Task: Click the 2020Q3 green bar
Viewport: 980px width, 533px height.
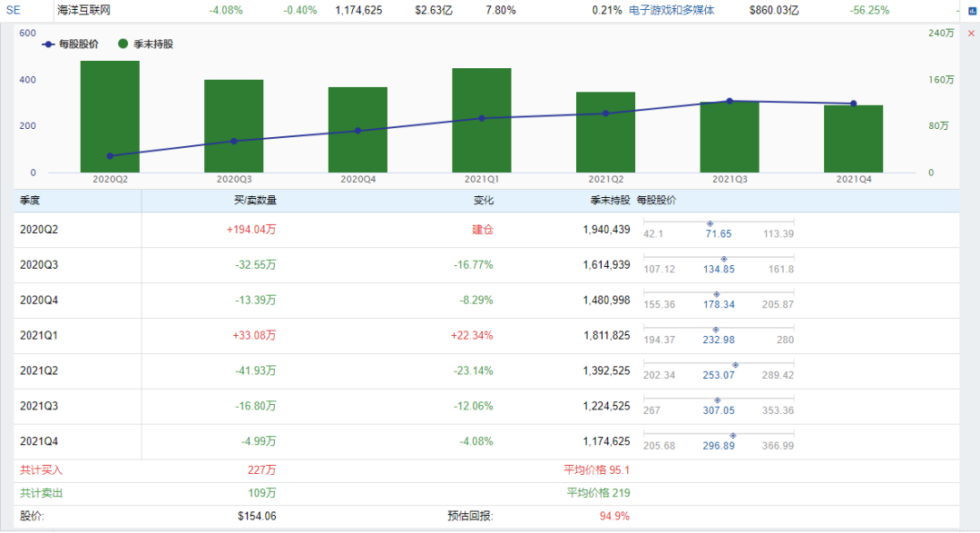Action: (234, 125)
